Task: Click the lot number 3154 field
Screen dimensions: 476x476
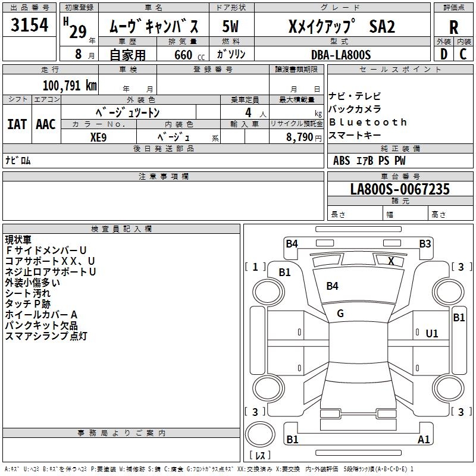Action: click(x=29, y=24)
